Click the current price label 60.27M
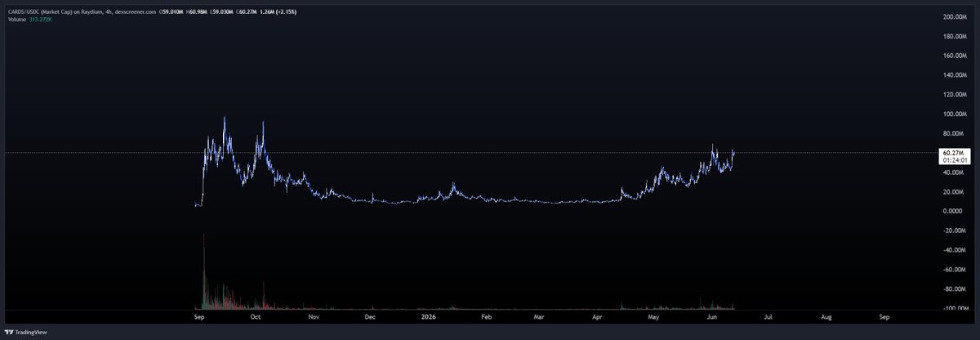This screenshot has height=340, width=980. tap(954, 153)
